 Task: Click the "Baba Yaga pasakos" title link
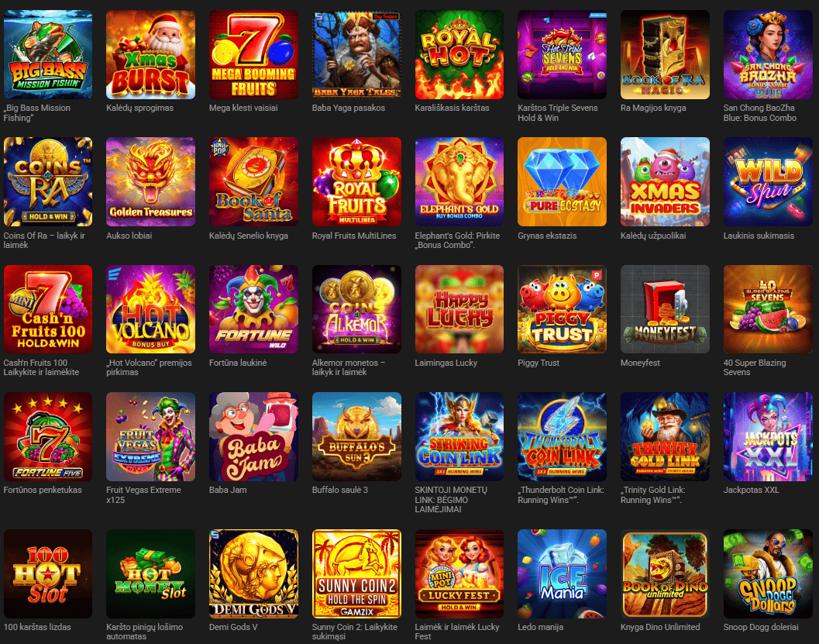349,108
